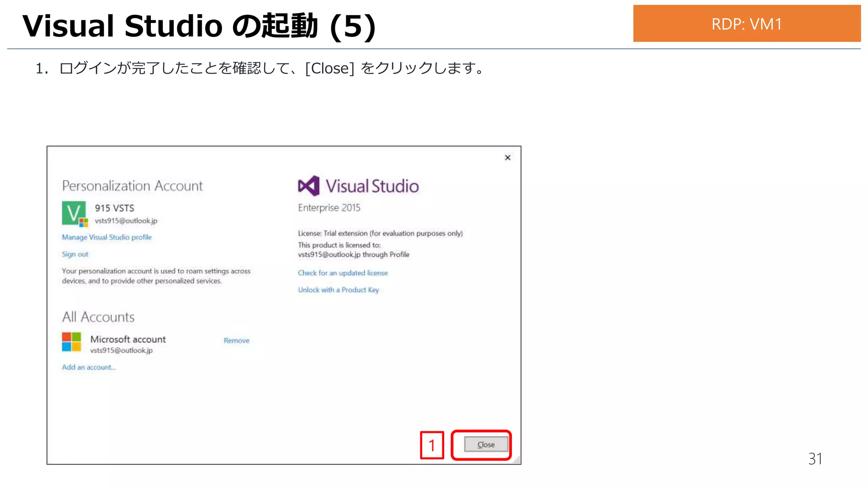Select the 915 VSTS user name
868x488 pixels.
(x=114, y=208)
